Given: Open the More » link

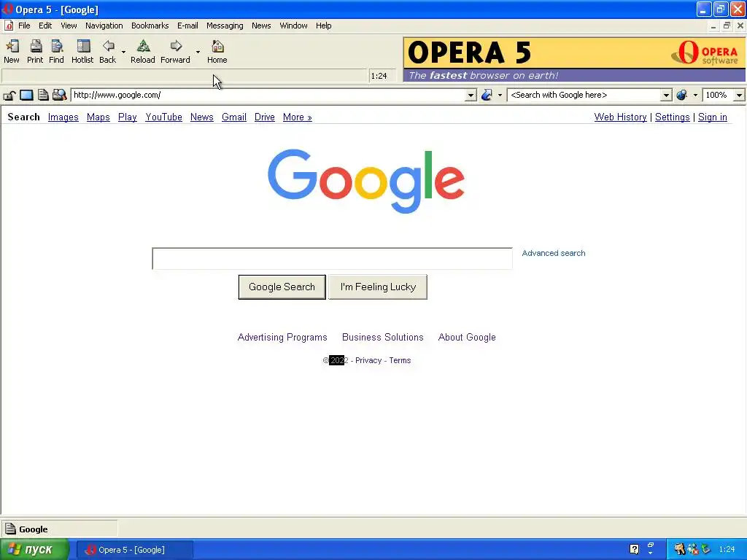Looking at the screenshot, I should [x=298, y=117].
